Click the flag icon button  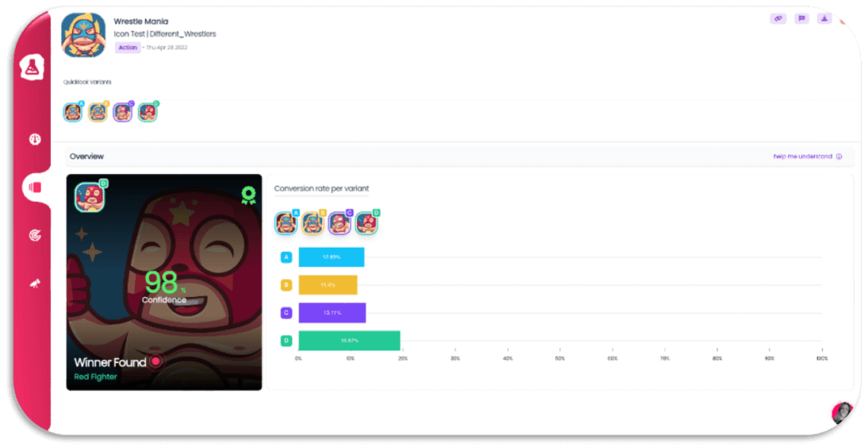[x=801, y=19]
